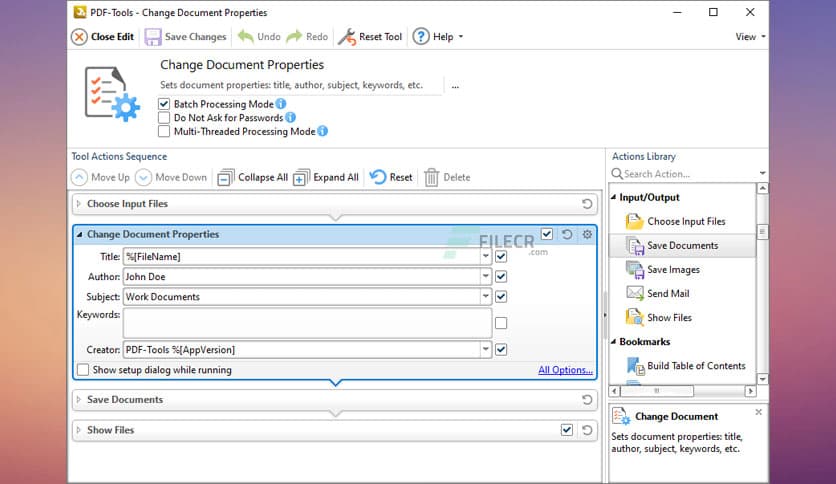Expand the Save Documents step

79,400
